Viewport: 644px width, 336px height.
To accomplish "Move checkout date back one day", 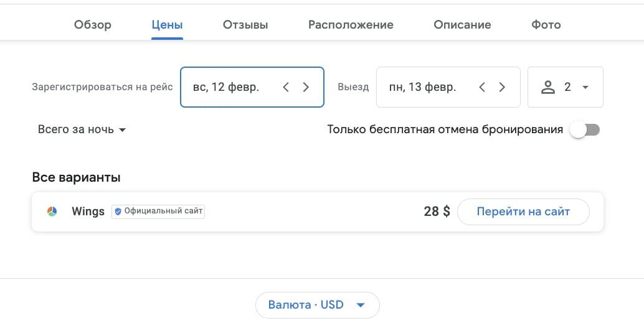I will coord(482,87).
